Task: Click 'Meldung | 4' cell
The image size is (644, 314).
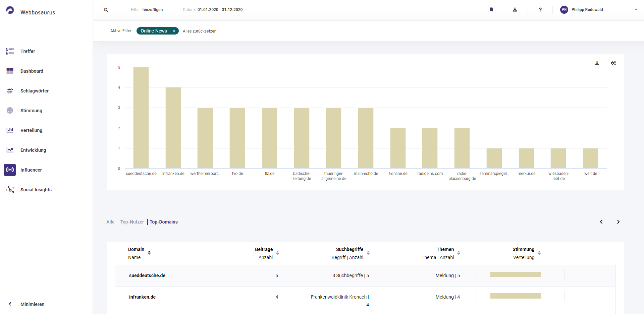Action: (x=448, y=297)
